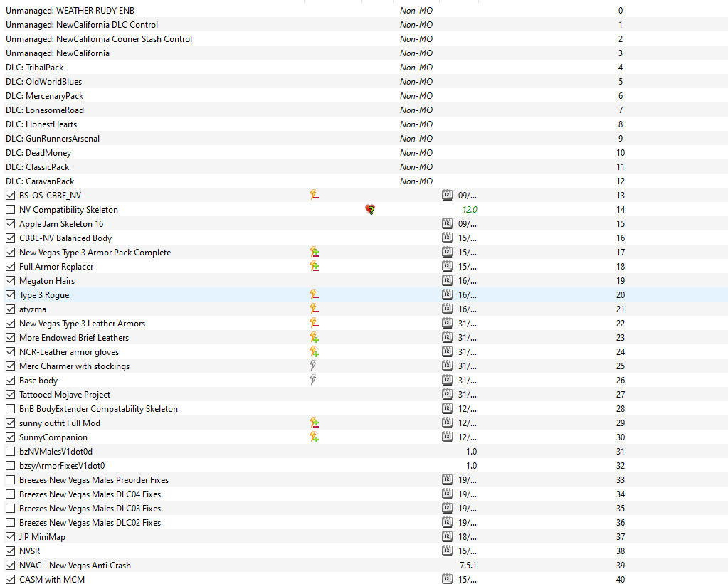Select the 'DLC: TribalPack' row
This screenshot has height=584, width=728.
364,68
